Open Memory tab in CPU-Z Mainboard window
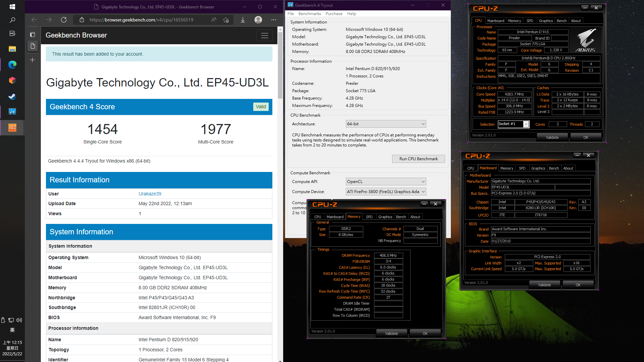The width and height of the screenshot is (644, 362). point(506,168)
